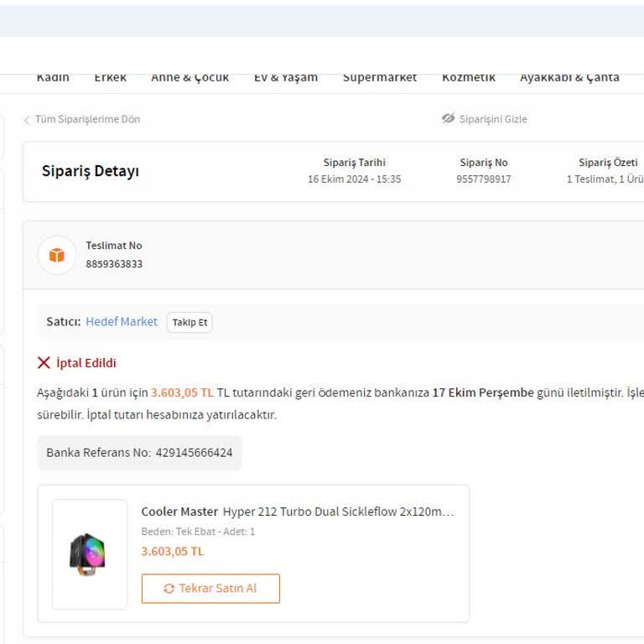Open the Hedef Market seller page
The width and height of the screenshot is (644, 644).
click(122, 322)
